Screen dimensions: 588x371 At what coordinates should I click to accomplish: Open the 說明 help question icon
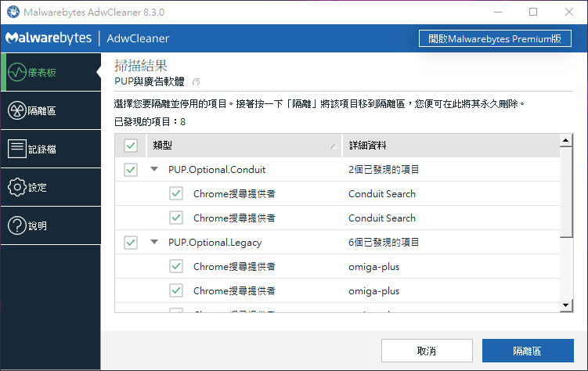(x=17, y=225)
